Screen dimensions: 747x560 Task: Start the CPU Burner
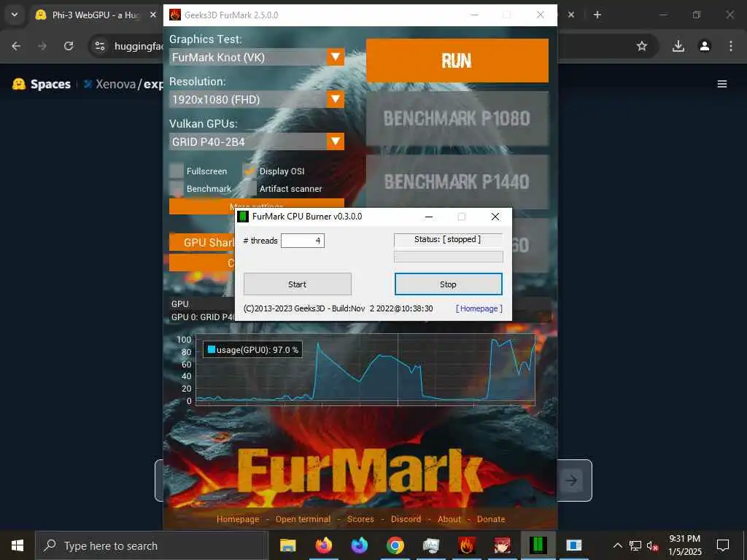298,284
